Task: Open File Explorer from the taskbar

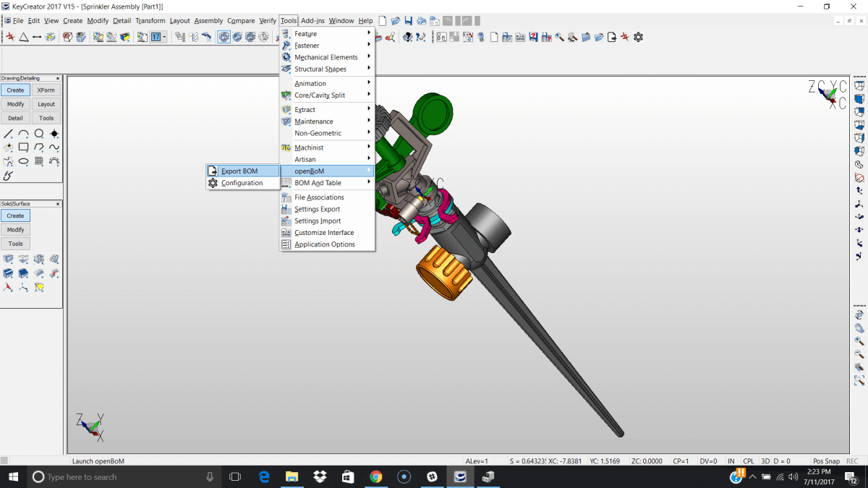Action: point(292,476)
